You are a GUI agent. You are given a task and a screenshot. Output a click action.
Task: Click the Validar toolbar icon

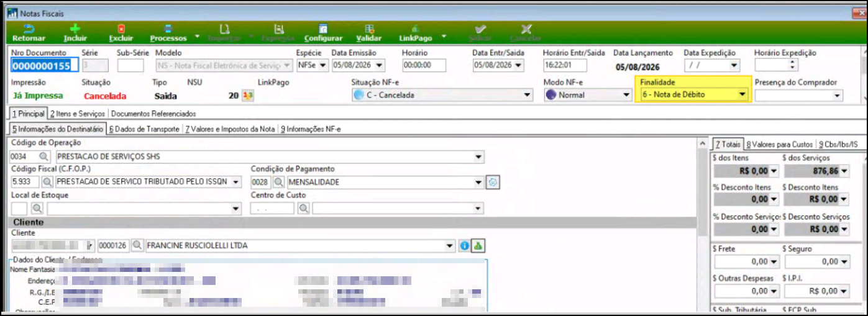369,29
